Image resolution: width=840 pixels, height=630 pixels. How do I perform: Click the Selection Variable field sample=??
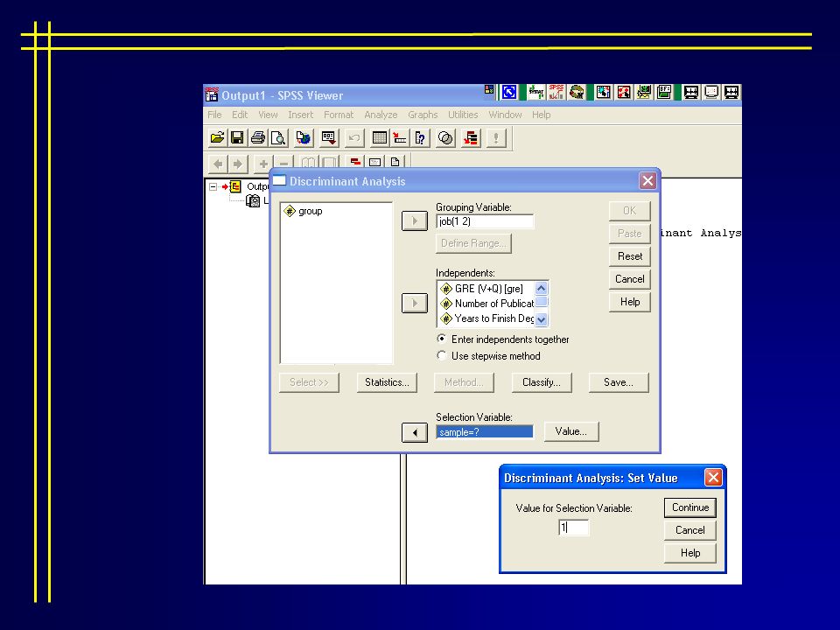485,431
